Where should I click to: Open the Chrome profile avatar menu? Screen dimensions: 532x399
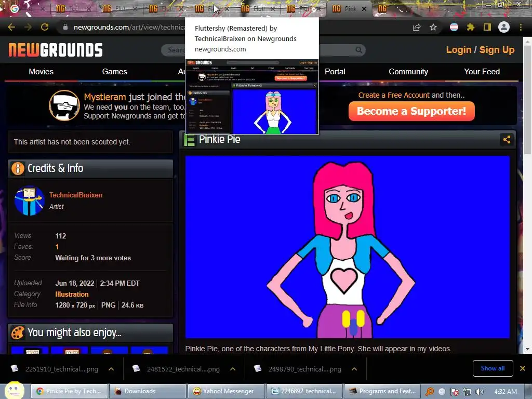[x=504, y=27]
